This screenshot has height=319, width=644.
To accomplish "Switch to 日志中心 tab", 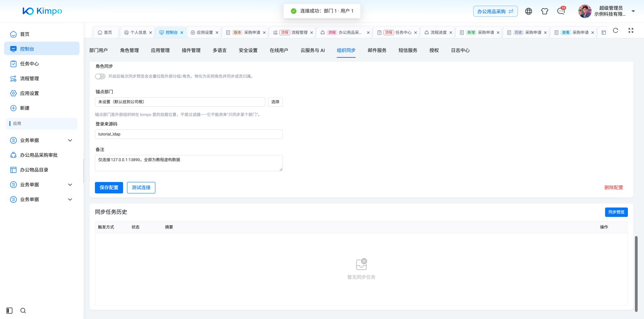I will click(460, 50).
